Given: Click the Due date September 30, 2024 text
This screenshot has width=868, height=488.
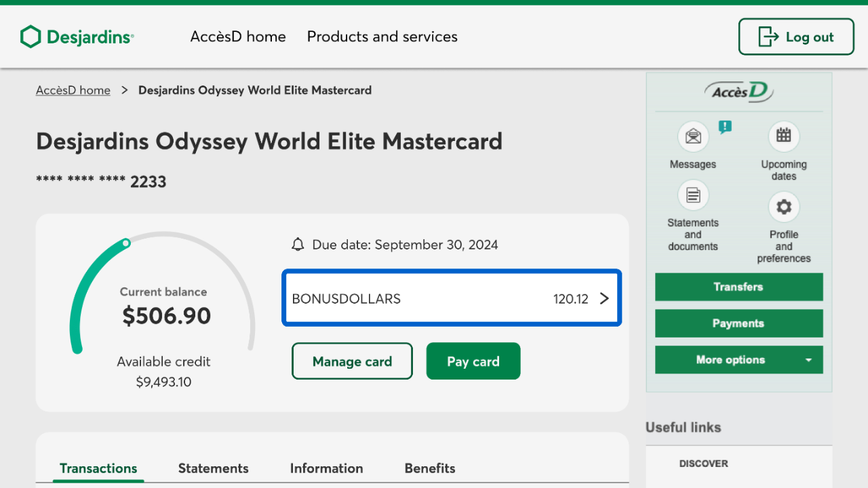Looking at the screenshot, I should 405,245.
